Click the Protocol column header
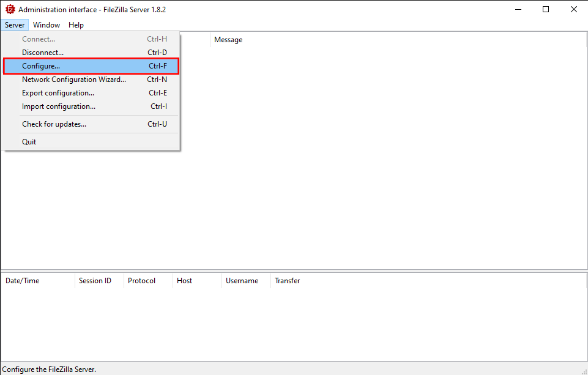 coord(149,281)
